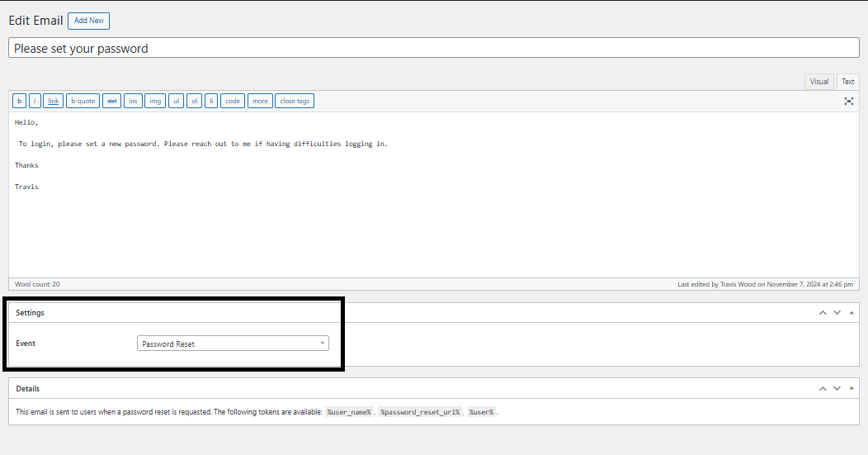The width and height of the screenshot is (868, 455).
Task: Switch to the Text editor tab
Action: coord(847,82)
